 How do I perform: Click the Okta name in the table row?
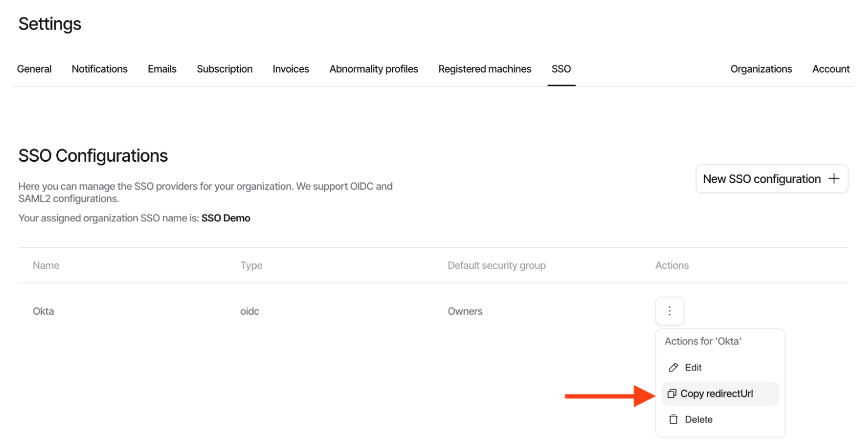point(43,311)
